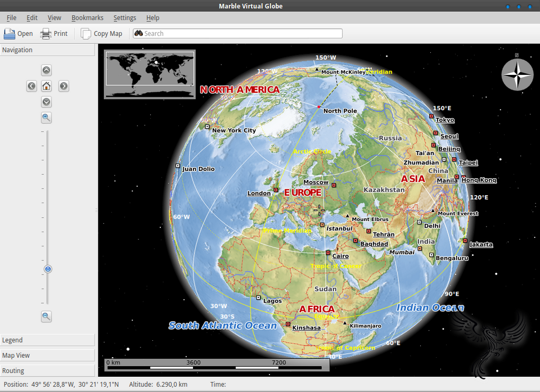Click the compass rose on the globe
Screen dimensions: 540x392
516,74
